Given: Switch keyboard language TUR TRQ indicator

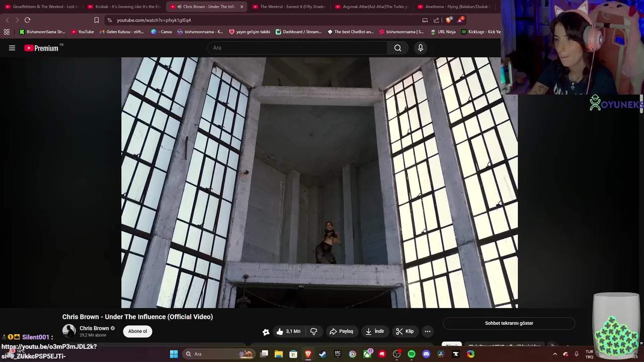Looking at the screenshot, I should point(589,354).
